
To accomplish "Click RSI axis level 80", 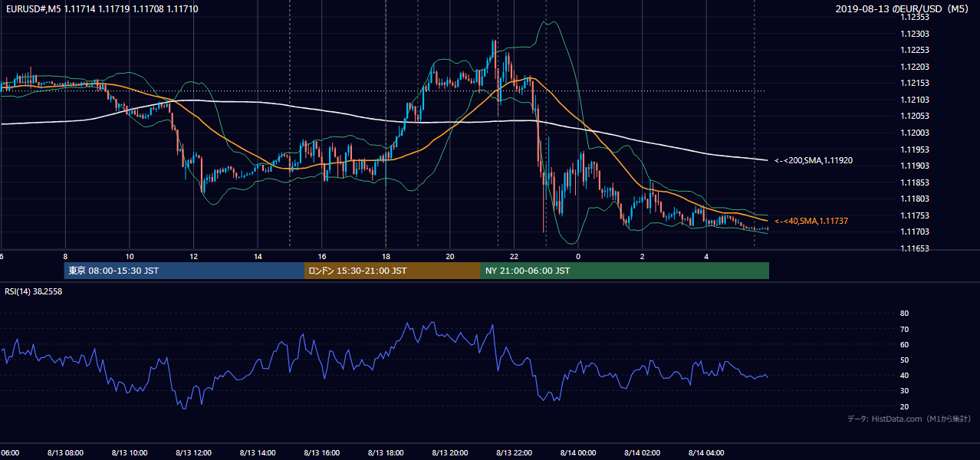I will click(904, 314).
